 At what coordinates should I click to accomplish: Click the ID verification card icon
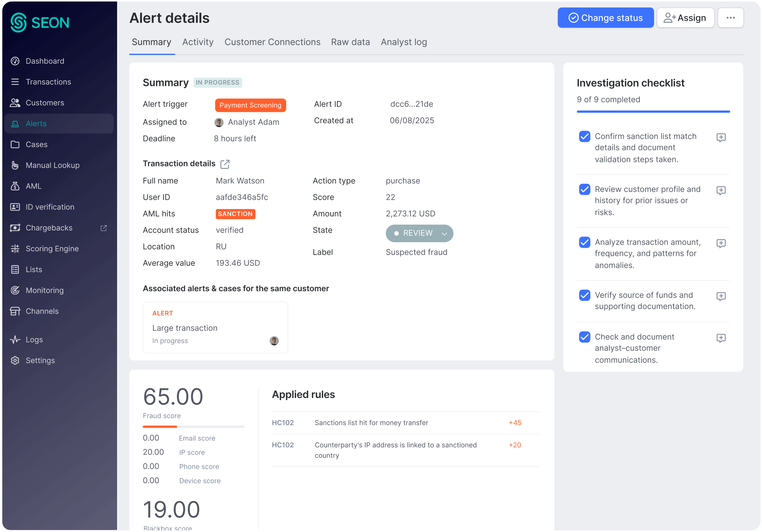tap(15, 207)
